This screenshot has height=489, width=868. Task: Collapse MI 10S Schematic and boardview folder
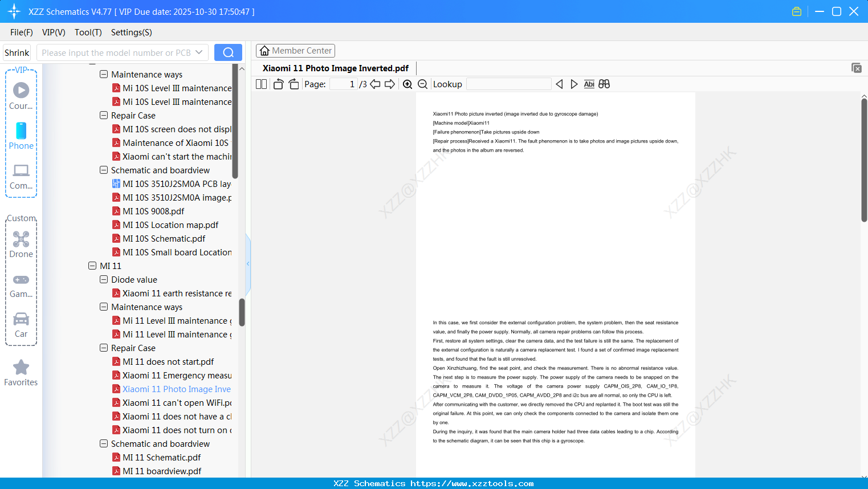point(104,170)
